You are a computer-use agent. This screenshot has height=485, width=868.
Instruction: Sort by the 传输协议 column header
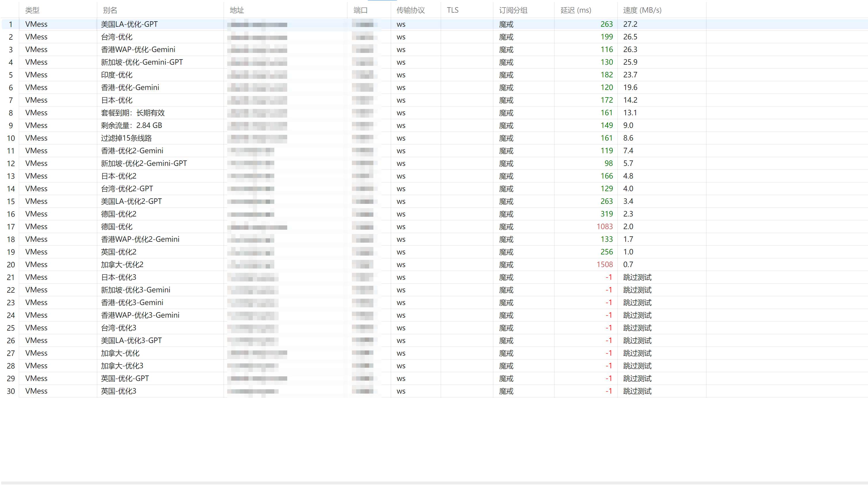click(x=416, y=10)
